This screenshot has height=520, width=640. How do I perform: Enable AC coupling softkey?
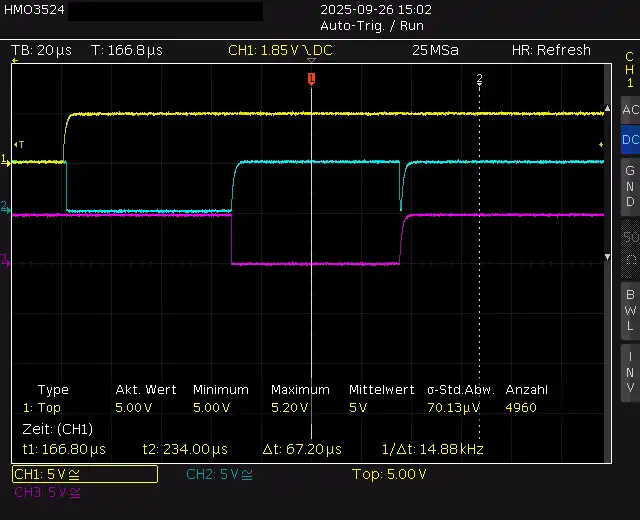(x=630, y=109)
